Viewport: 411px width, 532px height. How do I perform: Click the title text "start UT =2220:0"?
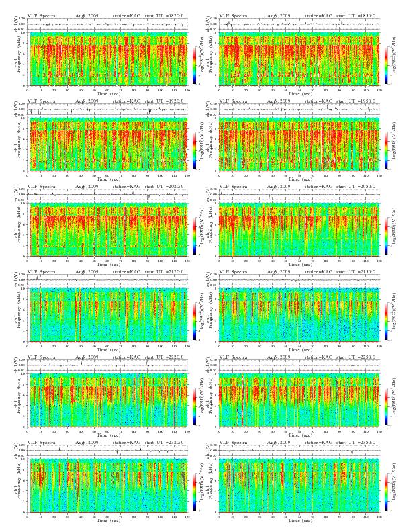165,357
